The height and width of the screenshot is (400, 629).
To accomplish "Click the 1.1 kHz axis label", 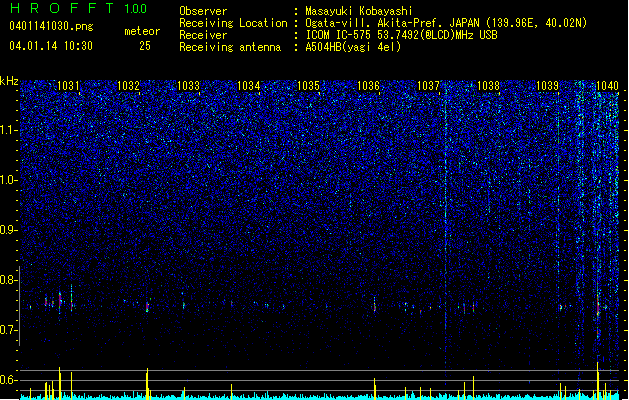I will 9,130.
